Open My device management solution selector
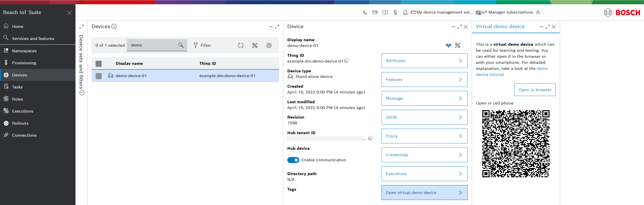 442,12
